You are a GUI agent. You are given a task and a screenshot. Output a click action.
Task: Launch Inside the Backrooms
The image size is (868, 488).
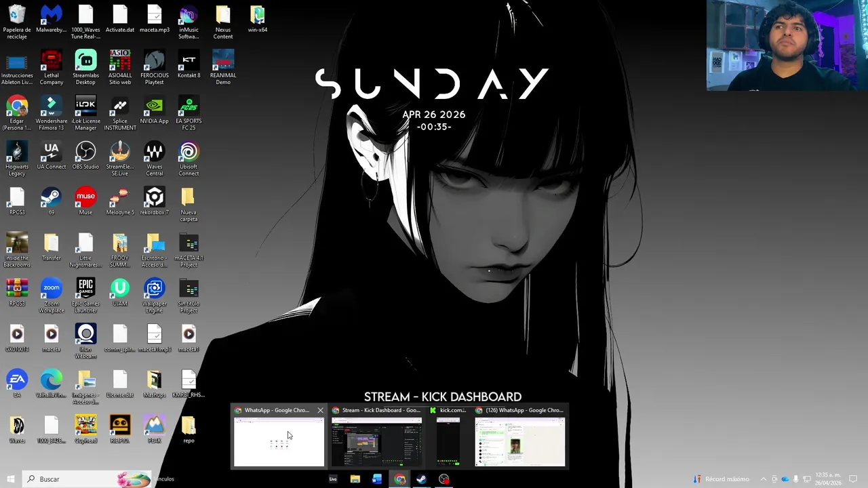17,249
